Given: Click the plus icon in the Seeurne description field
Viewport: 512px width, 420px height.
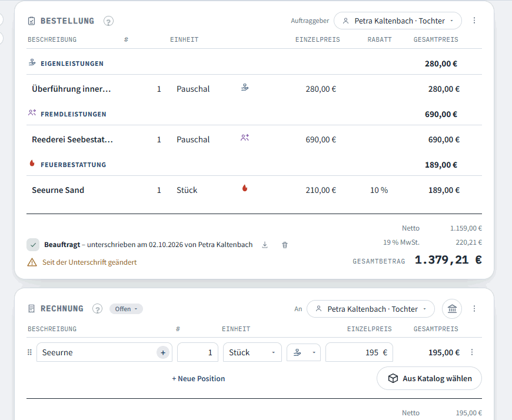Looking at the screenshot, I should tap(163, 352).
